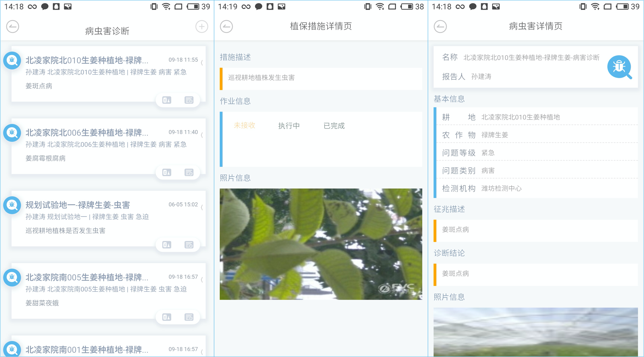Click bug icon beside 北凌家院北006 list item
Viewport: 644px width, 357px height.
[12, 133]
